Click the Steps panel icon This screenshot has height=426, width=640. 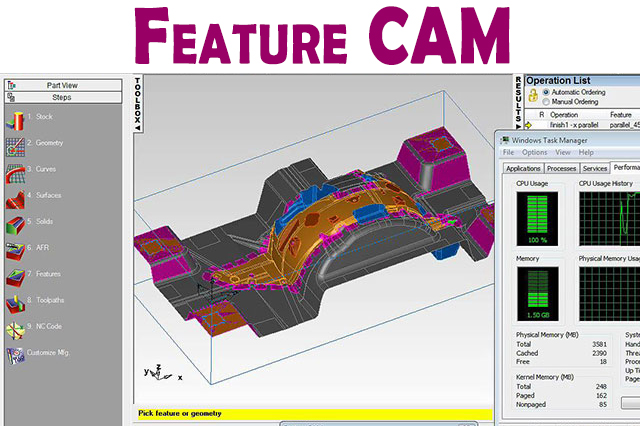(x=11, y=97)
